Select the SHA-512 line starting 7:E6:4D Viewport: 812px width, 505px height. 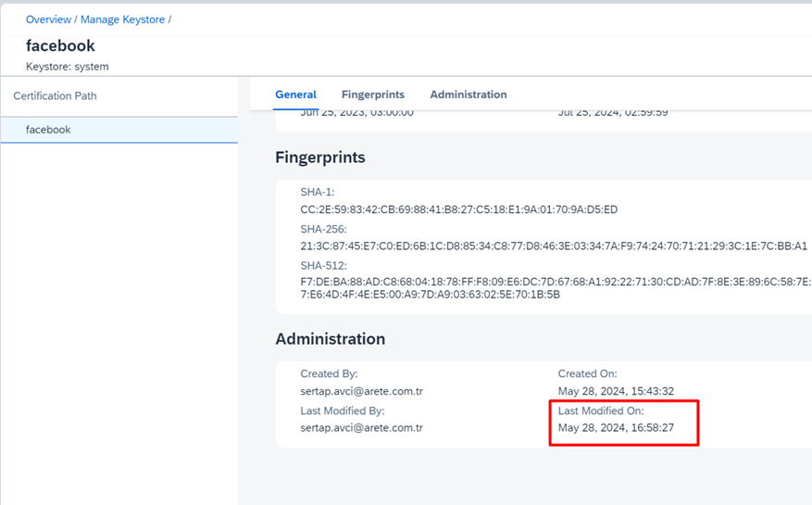430,295
